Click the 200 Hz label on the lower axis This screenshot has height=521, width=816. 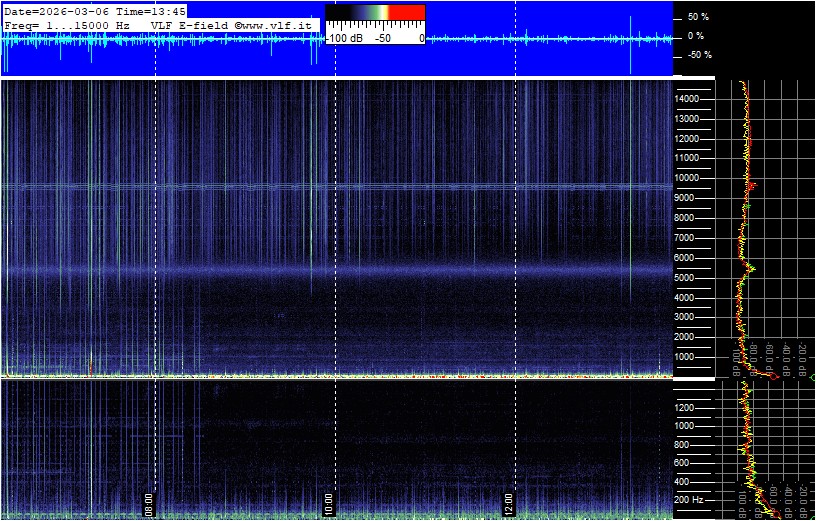(x=690, y=500)
